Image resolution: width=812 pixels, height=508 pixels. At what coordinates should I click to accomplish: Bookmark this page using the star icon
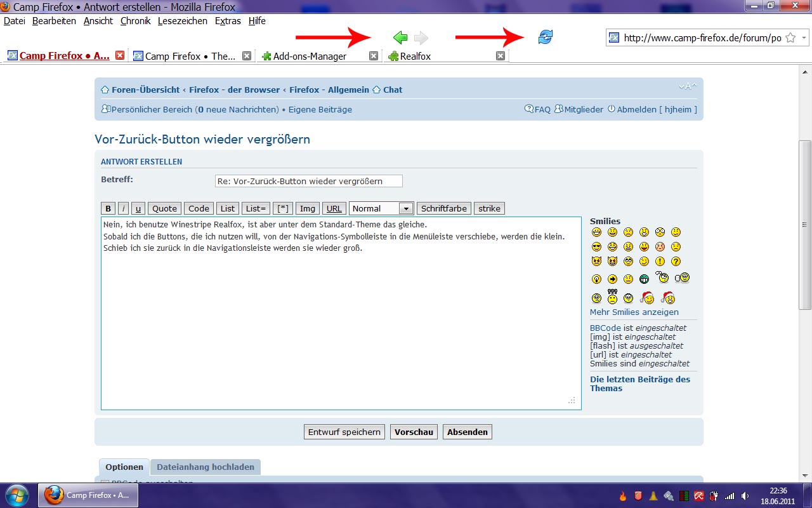pyautogui.click(x=790, y=38)
